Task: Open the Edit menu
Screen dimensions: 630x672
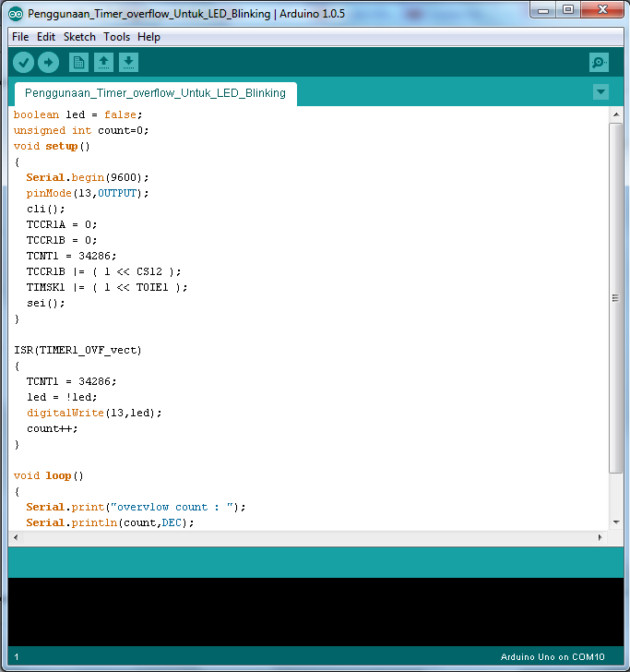Action: (x=46, y=37)
